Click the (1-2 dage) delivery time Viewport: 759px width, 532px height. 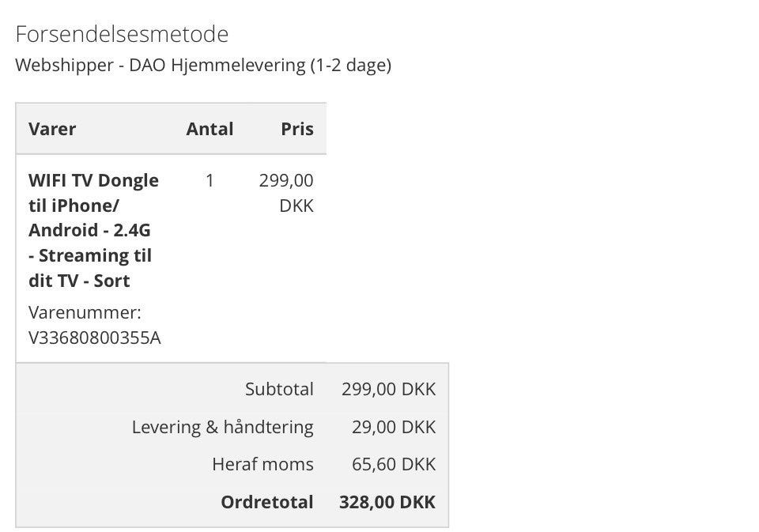tap(349, 65)
